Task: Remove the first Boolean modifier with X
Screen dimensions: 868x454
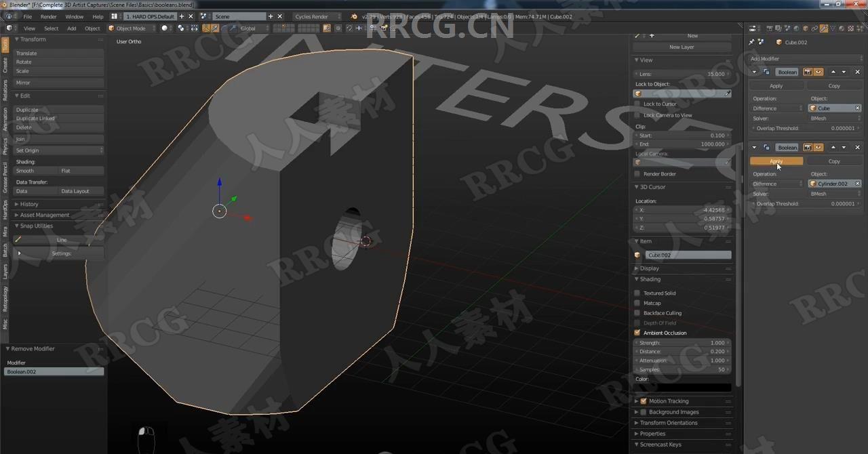Action: (857, 72)
